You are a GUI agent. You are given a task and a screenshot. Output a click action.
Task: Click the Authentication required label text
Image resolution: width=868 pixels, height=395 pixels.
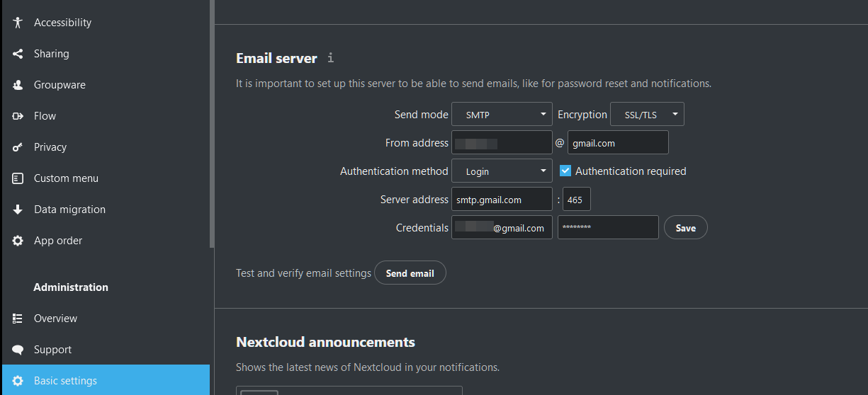631,171
